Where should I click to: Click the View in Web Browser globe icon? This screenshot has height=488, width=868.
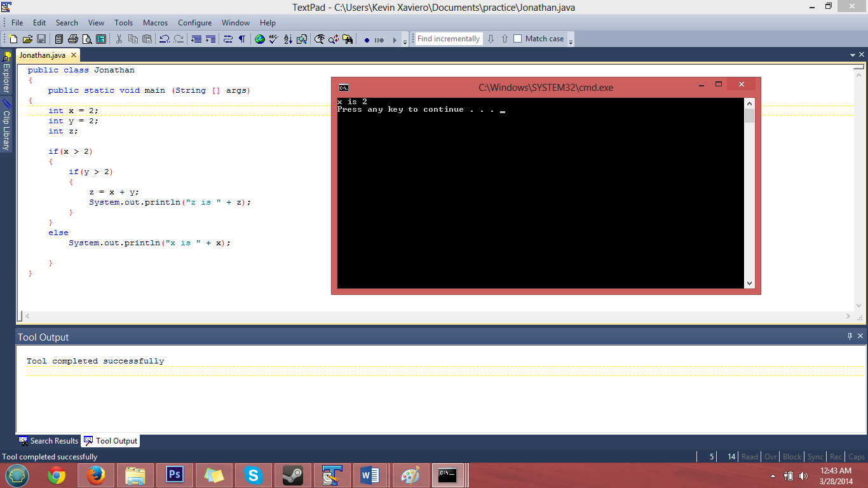point(260,39)
